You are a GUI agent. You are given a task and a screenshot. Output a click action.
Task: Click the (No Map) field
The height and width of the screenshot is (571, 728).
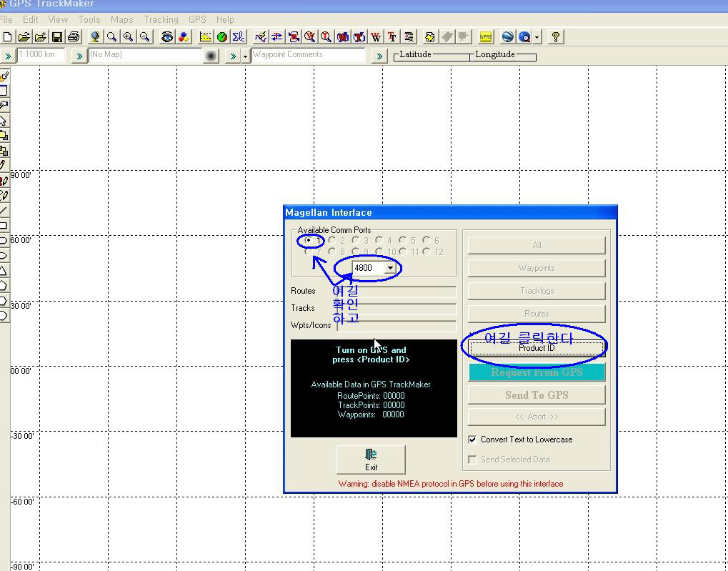click(x=145, y=55)
